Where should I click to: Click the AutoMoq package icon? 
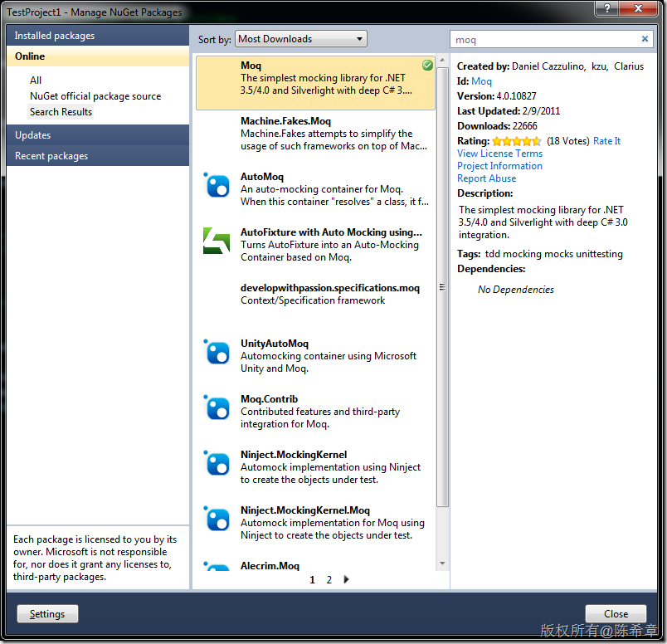click(217, 185)
